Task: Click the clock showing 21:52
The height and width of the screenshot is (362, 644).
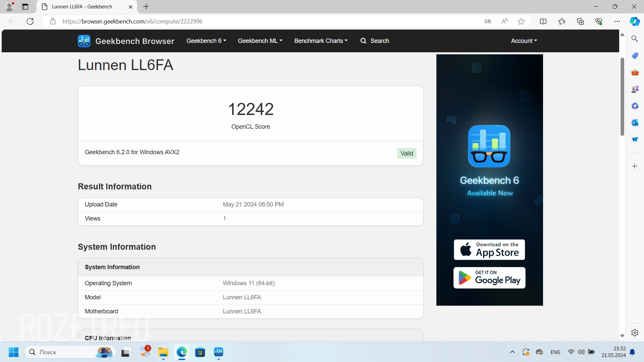Action: pyautogui.click(x=620, y=349)
